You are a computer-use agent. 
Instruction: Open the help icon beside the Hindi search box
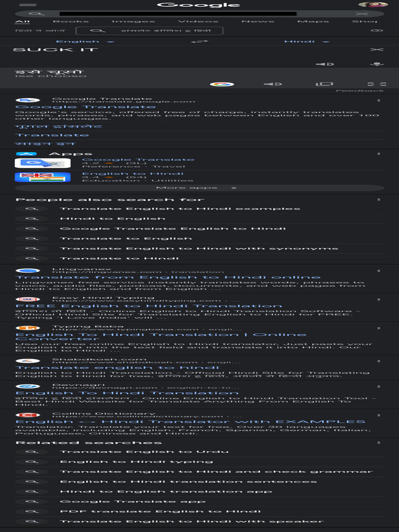377,31
